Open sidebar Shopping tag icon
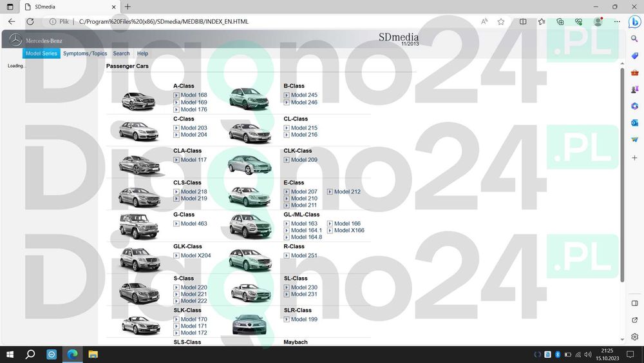Viewport: 644px width, 363px height. tap(634, 55)
